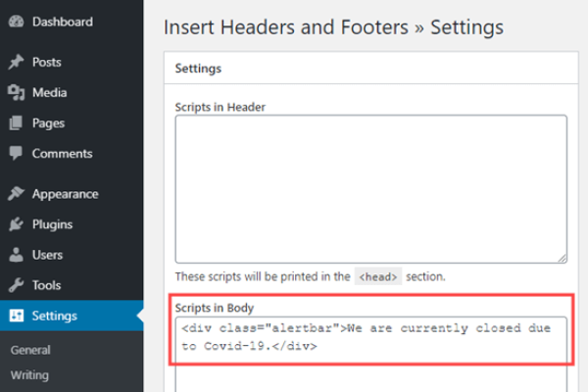Screen dimensions: 588x392
Task: Click the Media library icon
Action: click(16, 93)
